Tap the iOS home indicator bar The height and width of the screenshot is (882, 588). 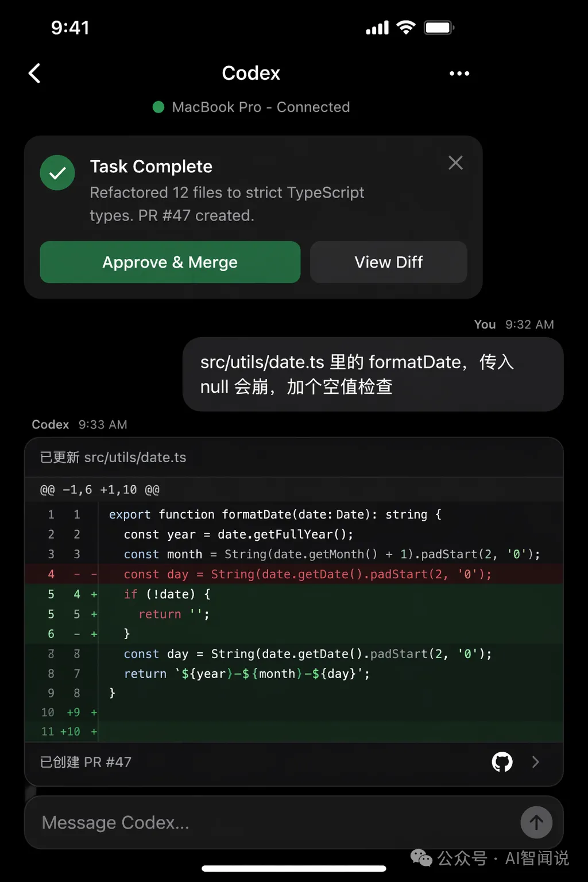(294, 868)
